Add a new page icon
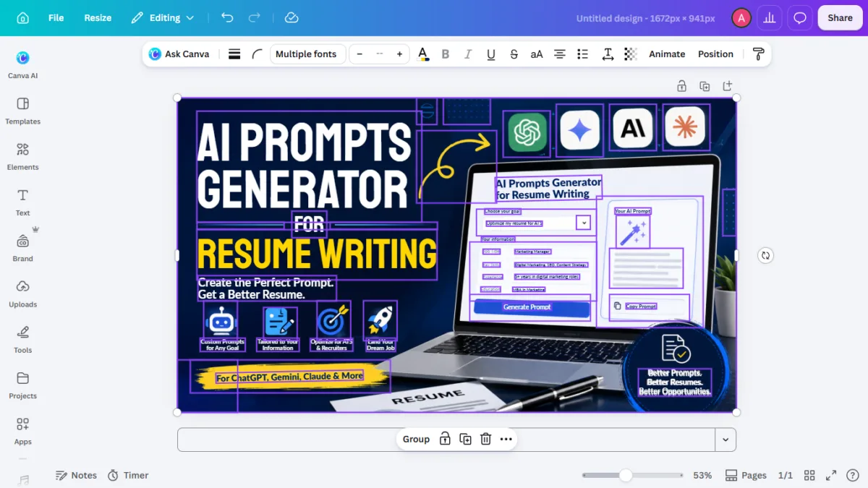Image resolution: width=868 pixels, height=488 pixels. (x=728, y=86)
